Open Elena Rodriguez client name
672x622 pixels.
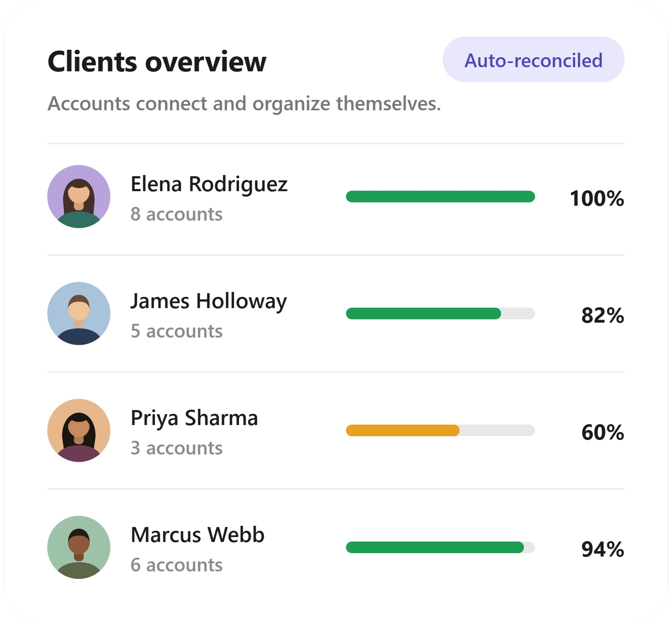[x=209, y=184]
